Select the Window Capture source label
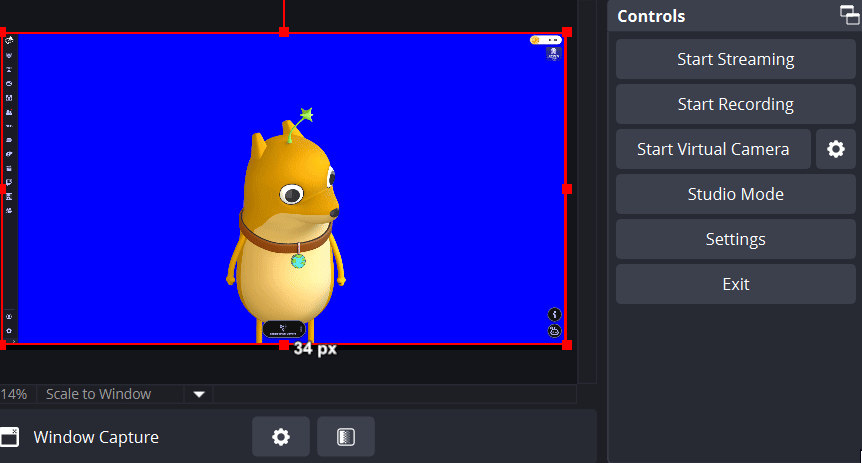 tap(96, 437)
